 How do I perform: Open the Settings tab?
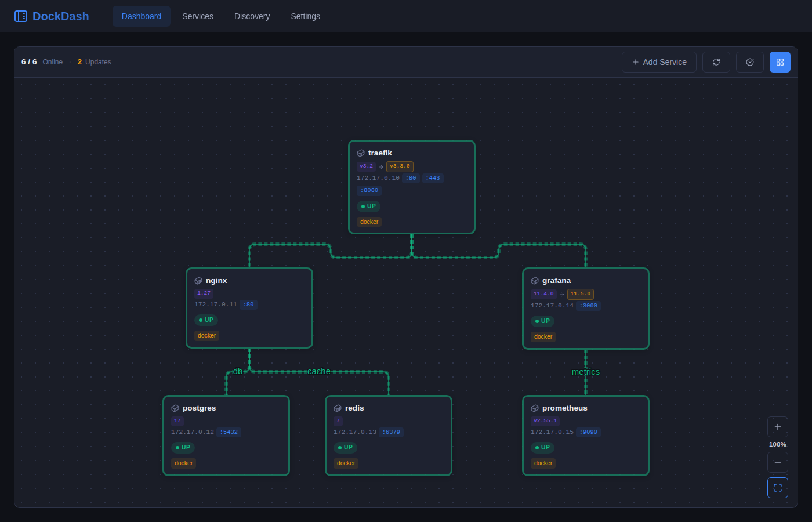coord(306,16)
